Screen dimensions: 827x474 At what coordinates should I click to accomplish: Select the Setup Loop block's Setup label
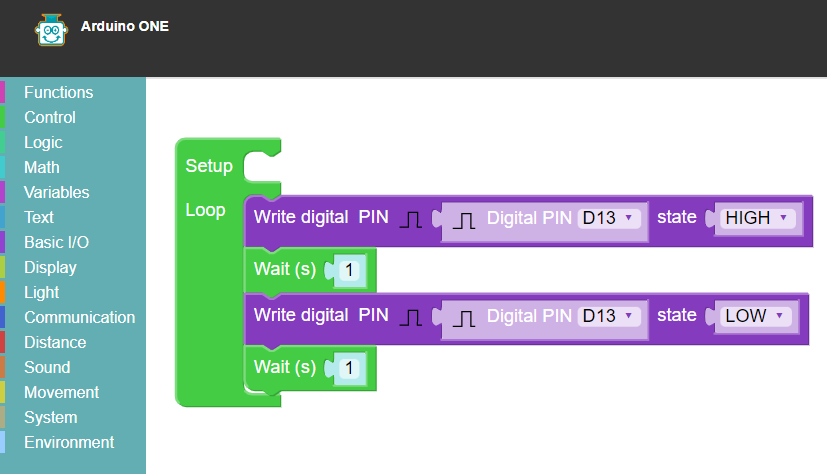[x=208, y=166]
